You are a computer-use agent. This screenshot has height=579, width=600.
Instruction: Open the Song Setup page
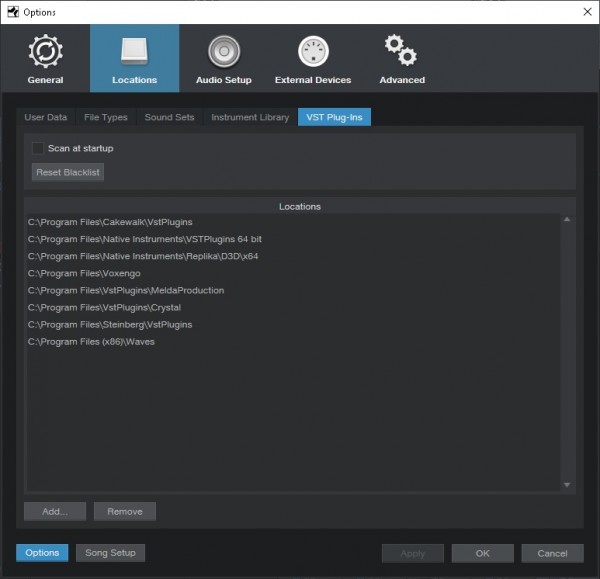[110, 553]
